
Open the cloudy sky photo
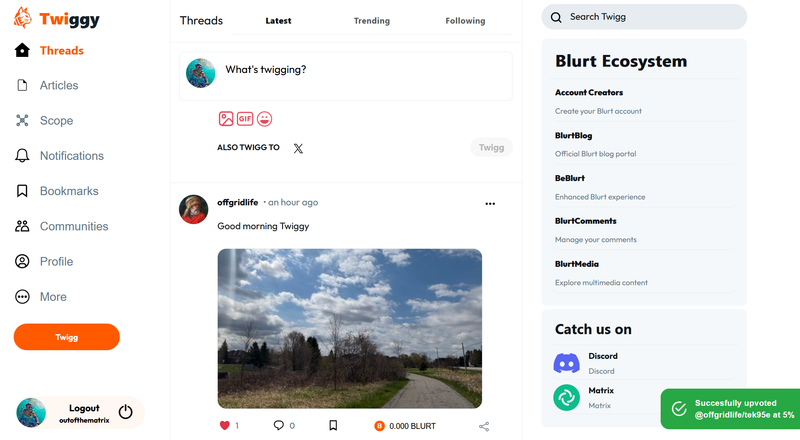(x=350, y=329)
